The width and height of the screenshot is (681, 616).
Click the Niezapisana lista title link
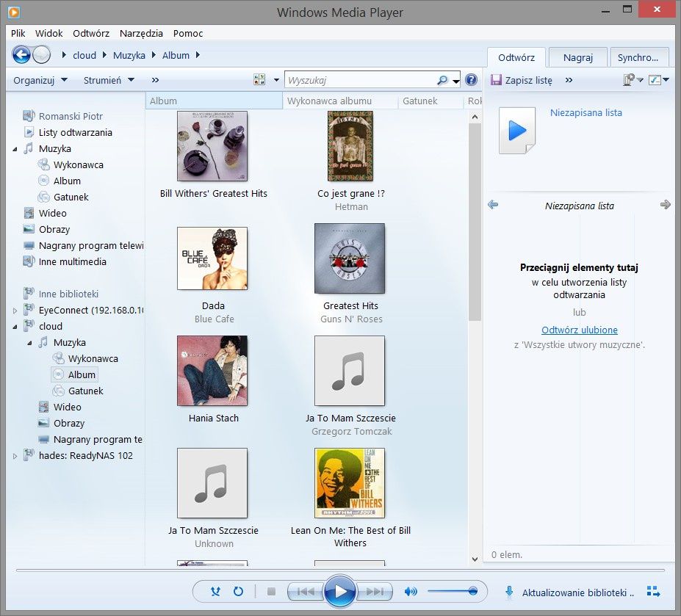pyautogui.click(x=586, y=113)
